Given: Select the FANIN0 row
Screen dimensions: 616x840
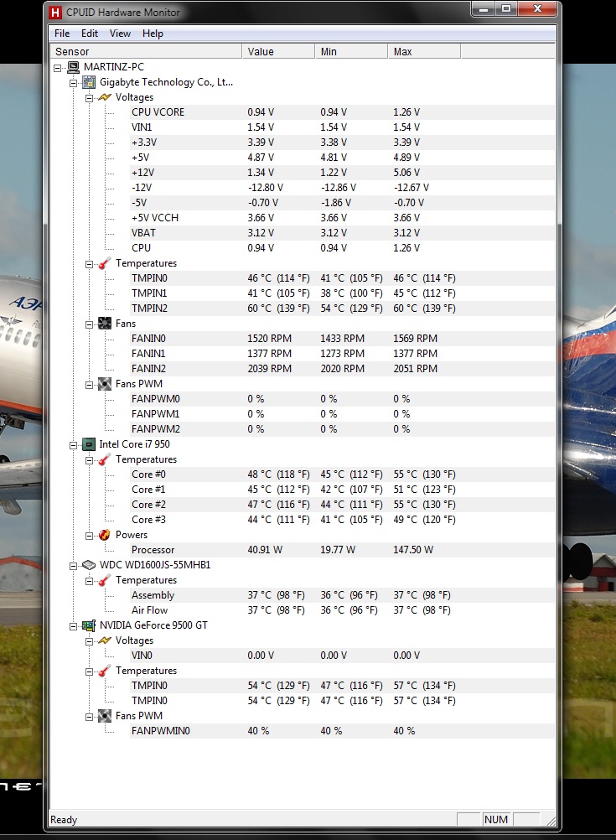Looking at the screenshot, I should [342, 339].
